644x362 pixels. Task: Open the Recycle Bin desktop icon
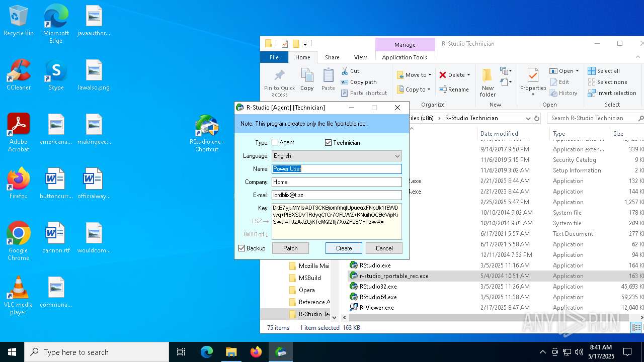tap(19, 21)
